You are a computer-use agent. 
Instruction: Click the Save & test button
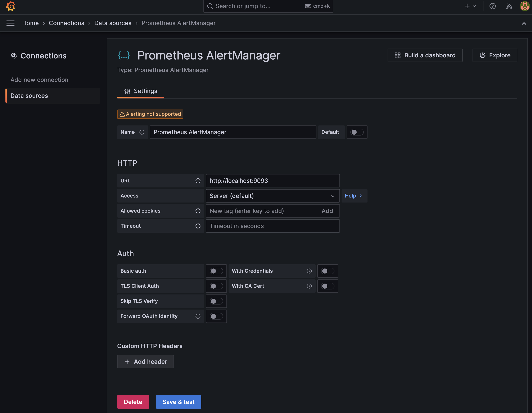(x=178, y=402)
